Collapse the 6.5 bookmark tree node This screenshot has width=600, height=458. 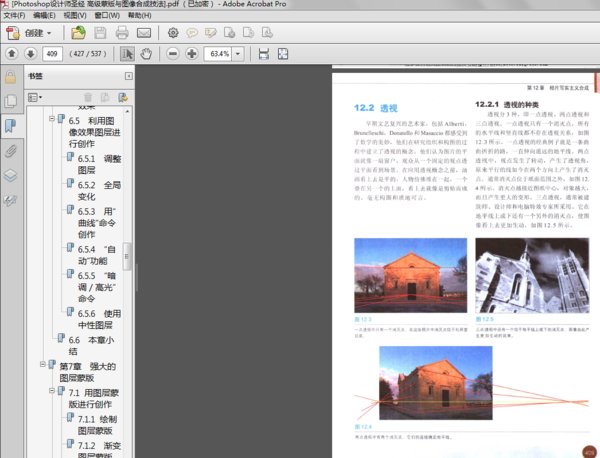click(x=51, y=121)
